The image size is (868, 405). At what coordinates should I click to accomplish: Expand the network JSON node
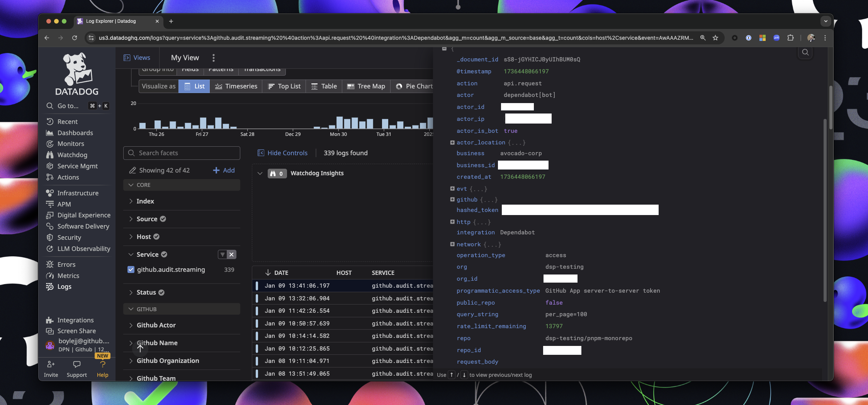(x=452, y=244)
